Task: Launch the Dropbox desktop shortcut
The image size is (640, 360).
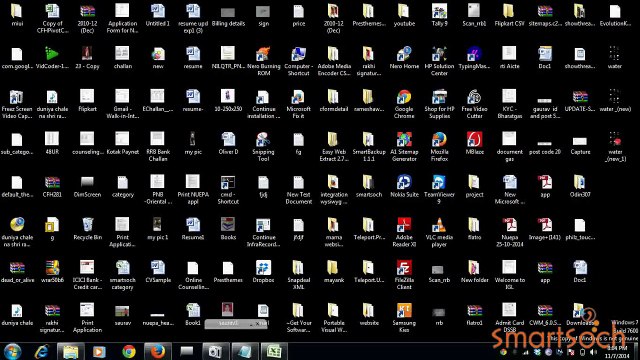Action: click(x=263, y=268)
